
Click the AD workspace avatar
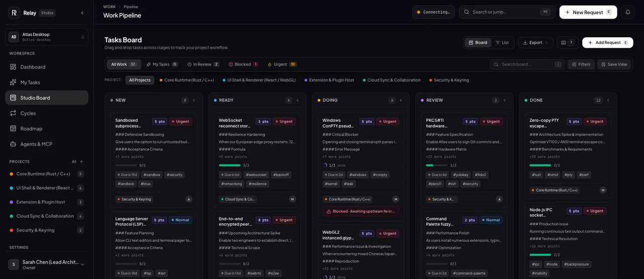pyautogui.click(x=14, y=37)
